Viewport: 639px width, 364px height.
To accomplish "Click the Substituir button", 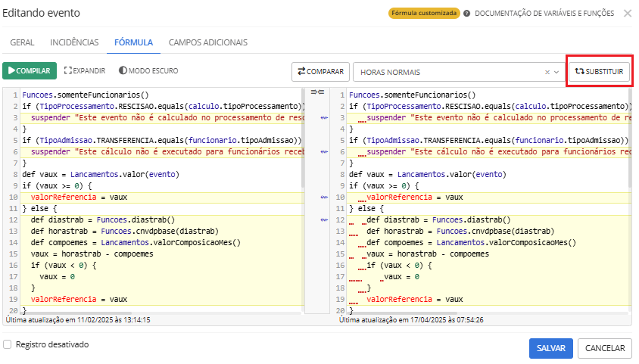I will pos(599,72).
